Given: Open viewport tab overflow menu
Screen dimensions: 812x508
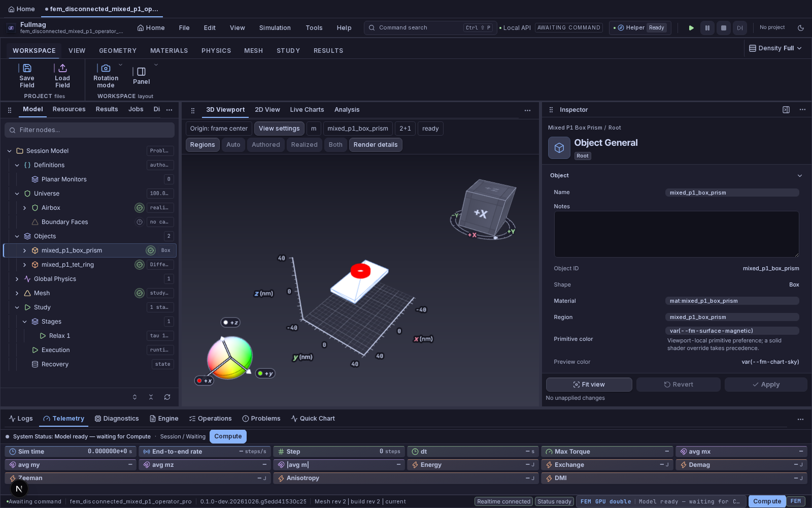Looking at the screenshot, I should (x=527, y=110).
